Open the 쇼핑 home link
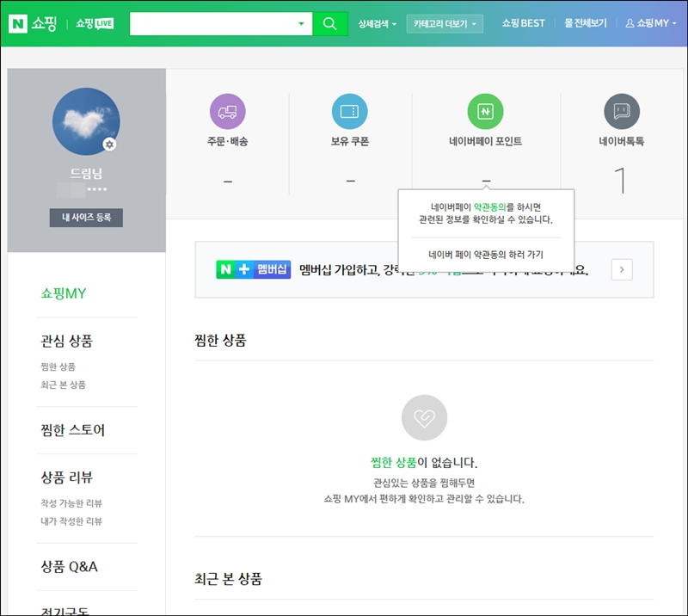688x616 pixels. [44, 24]
